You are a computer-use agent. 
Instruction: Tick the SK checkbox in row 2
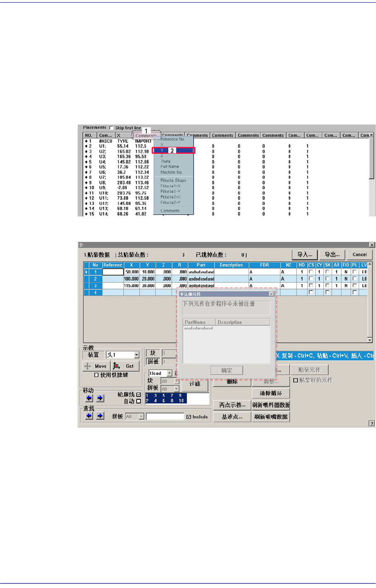(328, 279)
